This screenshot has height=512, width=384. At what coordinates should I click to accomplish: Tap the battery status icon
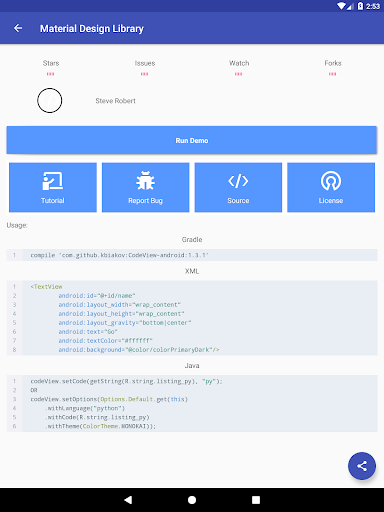360,6
